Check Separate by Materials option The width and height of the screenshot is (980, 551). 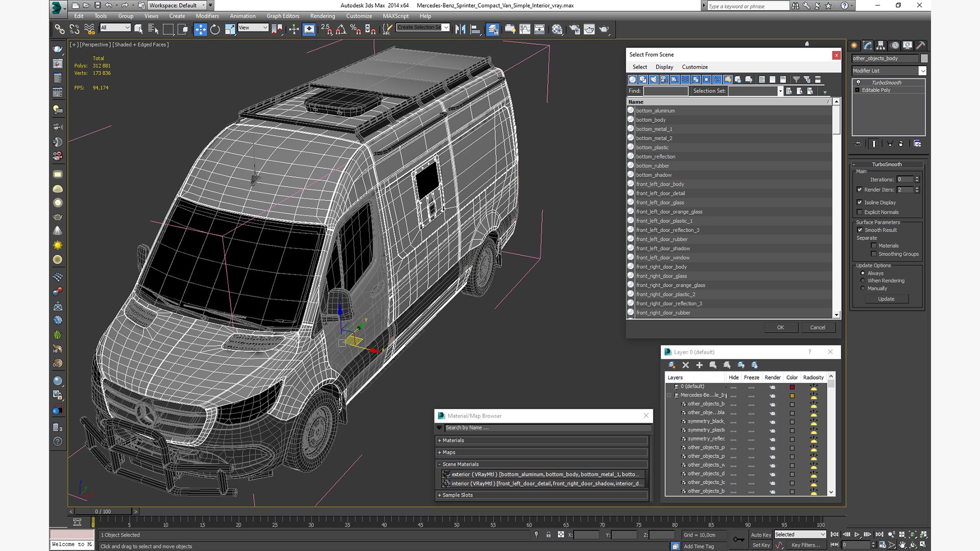(874, 246)
